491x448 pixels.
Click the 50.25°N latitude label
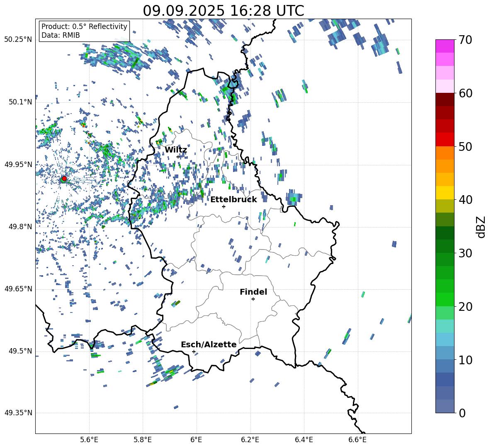coord(18,40)
